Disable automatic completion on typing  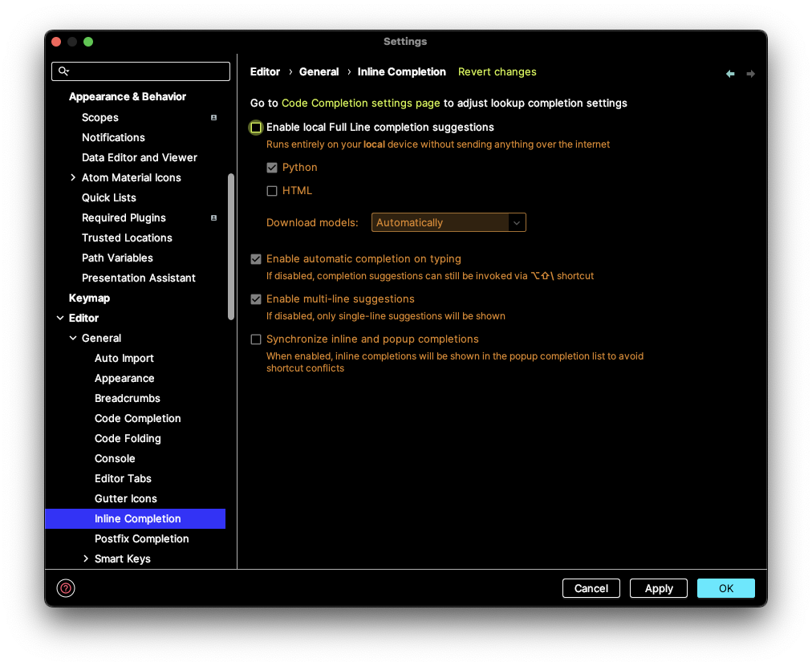coord(256,259)
